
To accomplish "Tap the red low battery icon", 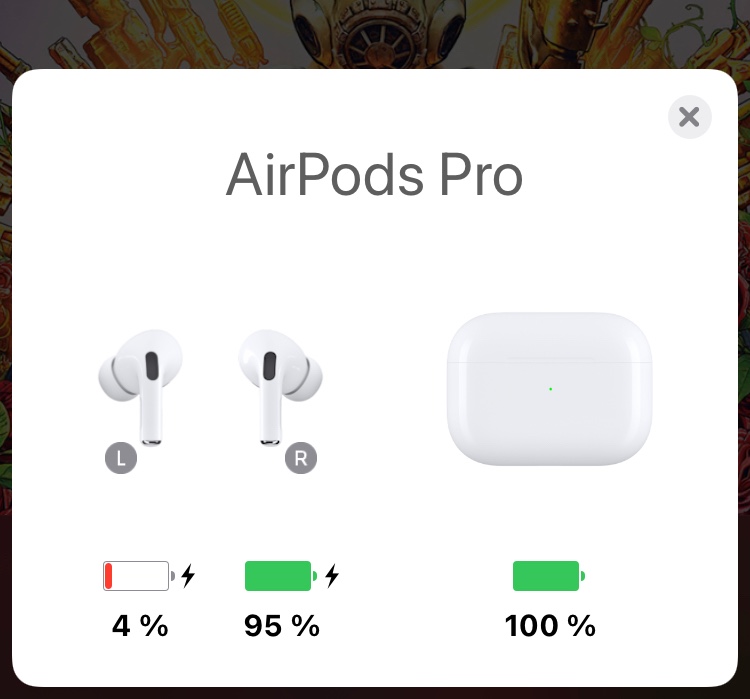I will tap(139, 576).
